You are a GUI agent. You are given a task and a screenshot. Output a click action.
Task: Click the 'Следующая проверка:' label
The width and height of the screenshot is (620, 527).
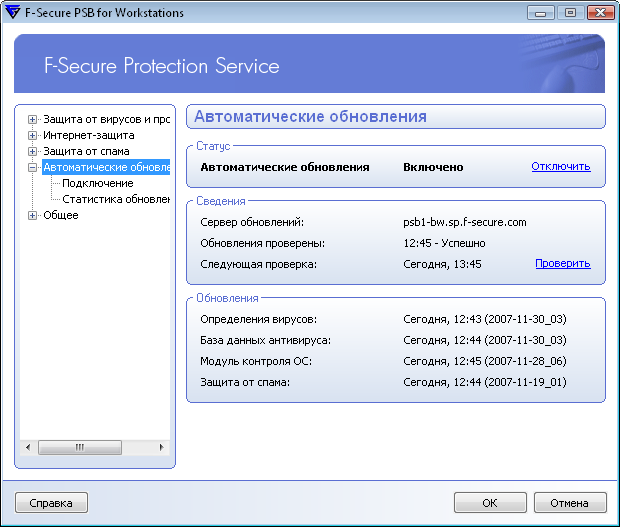259,264
